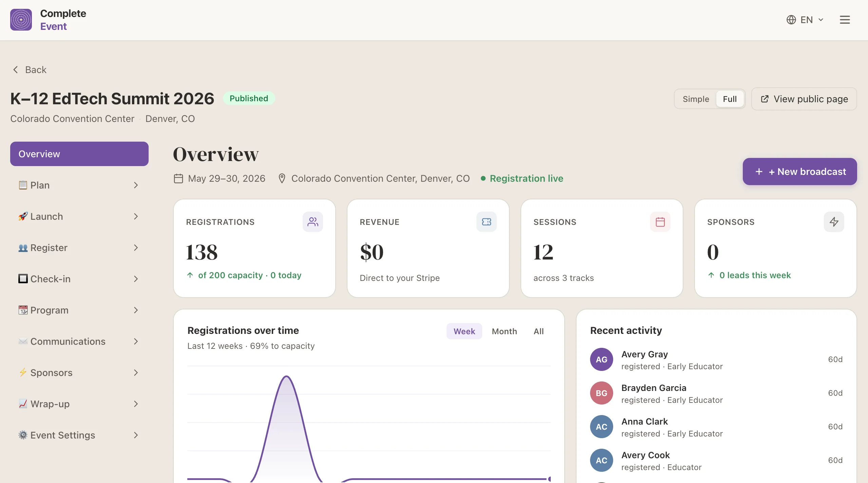Screen dimensions: 868x483
Task: Click the registrations chart peak curve
Action: pyautogui.click(x=287, y=377)
